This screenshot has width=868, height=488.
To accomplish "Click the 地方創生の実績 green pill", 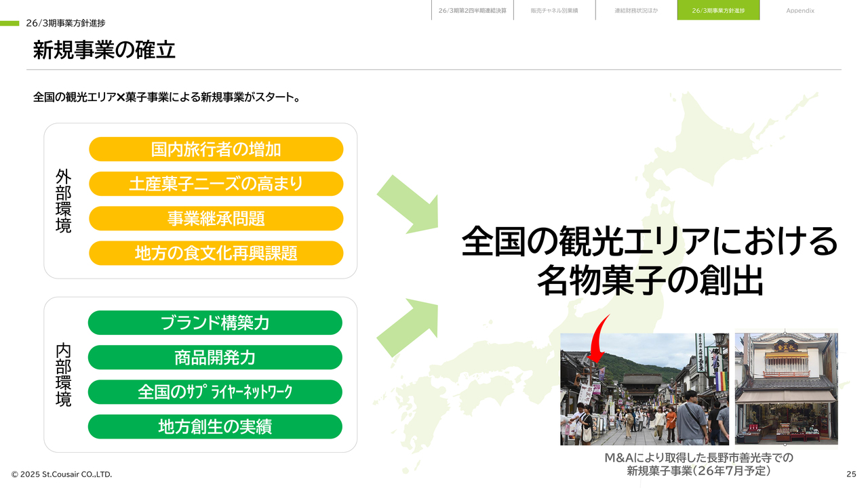I will [x=215, y=427].
